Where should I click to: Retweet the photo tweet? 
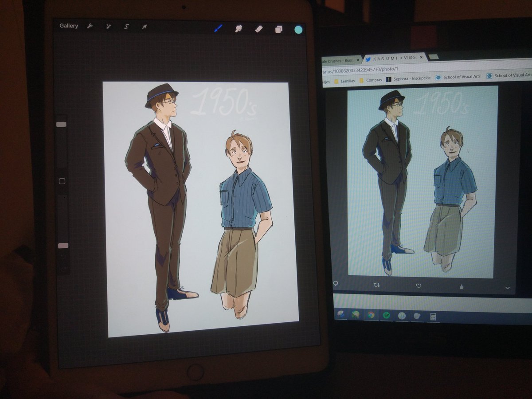376,285
